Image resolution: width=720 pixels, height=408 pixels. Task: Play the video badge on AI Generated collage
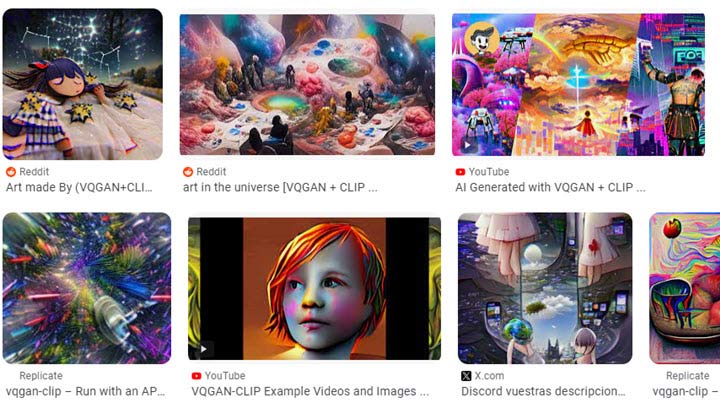(467, 145)
